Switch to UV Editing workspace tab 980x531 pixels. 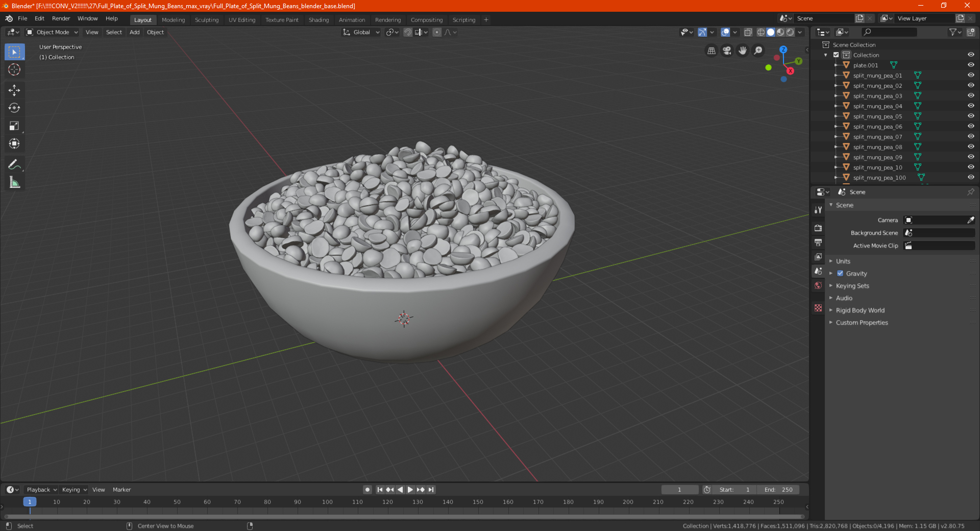pyautogui.click(x=242, y=20)
